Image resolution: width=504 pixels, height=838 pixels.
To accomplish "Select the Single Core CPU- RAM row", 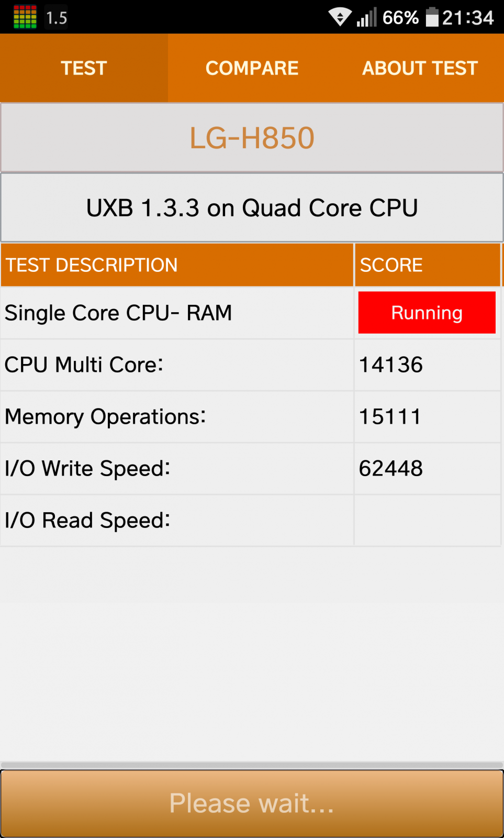I will (x=251, y=313).
